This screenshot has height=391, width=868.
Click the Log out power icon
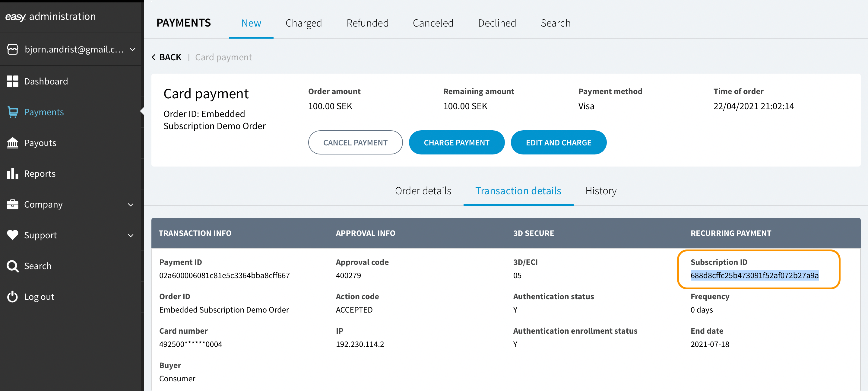pos(12,297)
